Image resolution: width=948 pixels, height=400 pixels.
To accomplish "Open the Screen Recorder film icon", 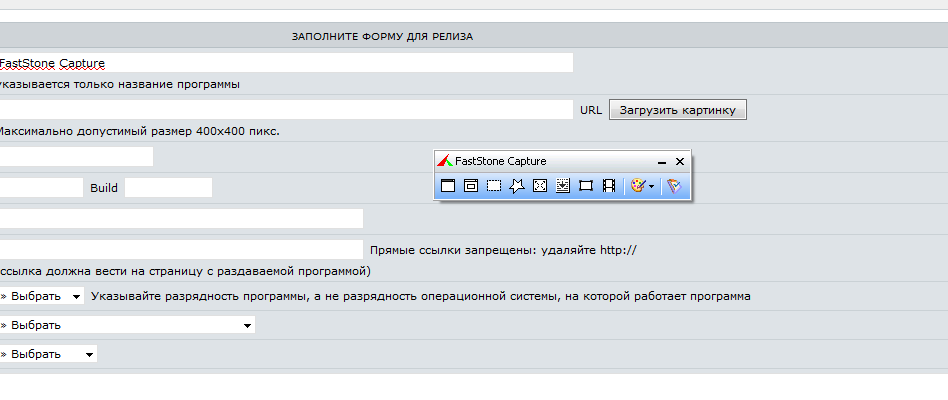I will click(609, 186).
